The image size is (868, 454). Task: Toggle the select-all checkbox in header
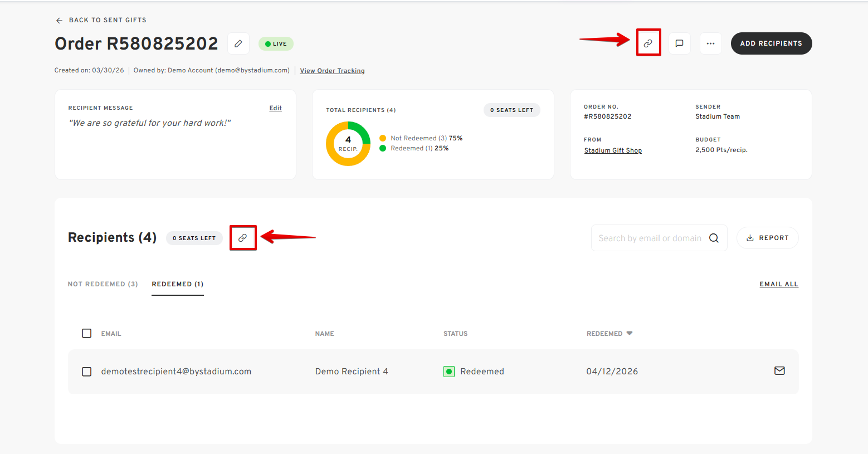87,333
